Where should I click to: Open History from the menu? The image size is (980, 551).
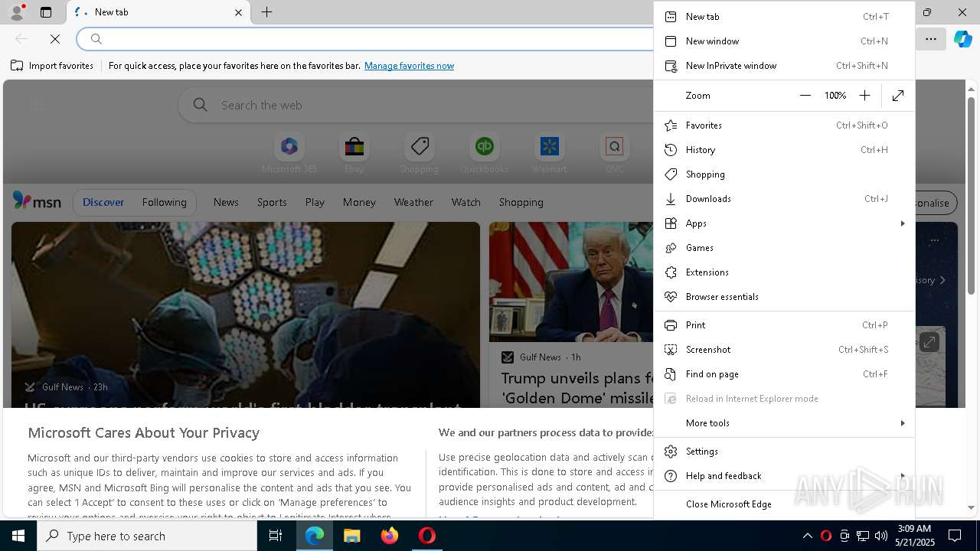pyautogui.click(x=784, y=149)
